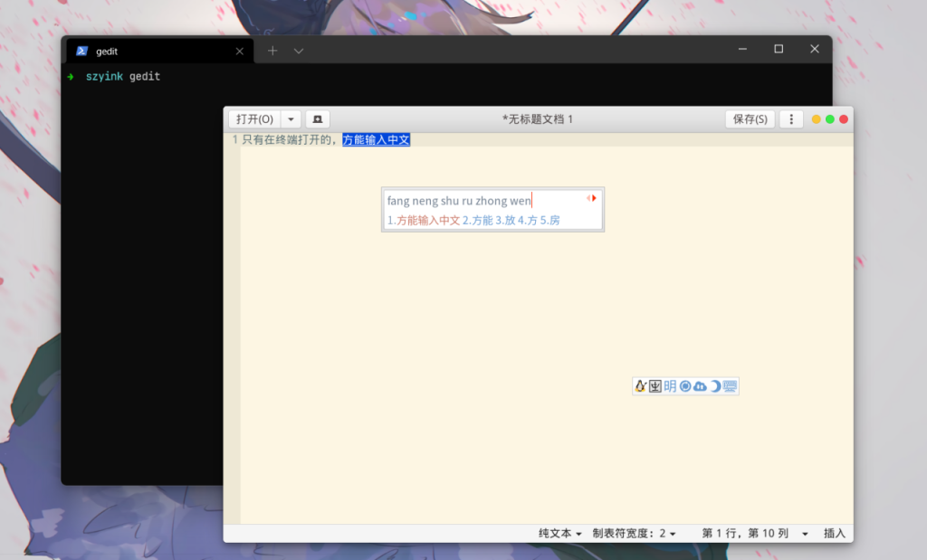Viewport: 927px width, 560px height.
Task: Click the green maximize dot in gedit
Action: coord(830,119)
